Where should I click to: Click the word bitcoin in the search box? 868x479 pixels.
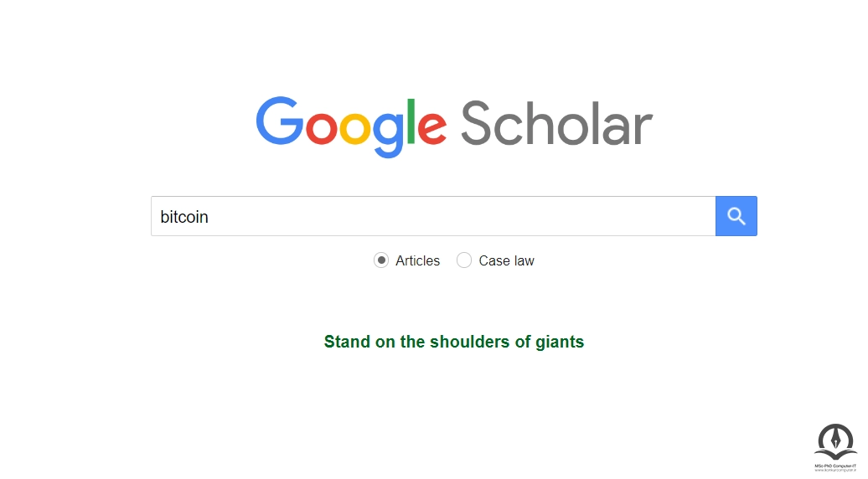pyautogui.click(x=184, y=216)
